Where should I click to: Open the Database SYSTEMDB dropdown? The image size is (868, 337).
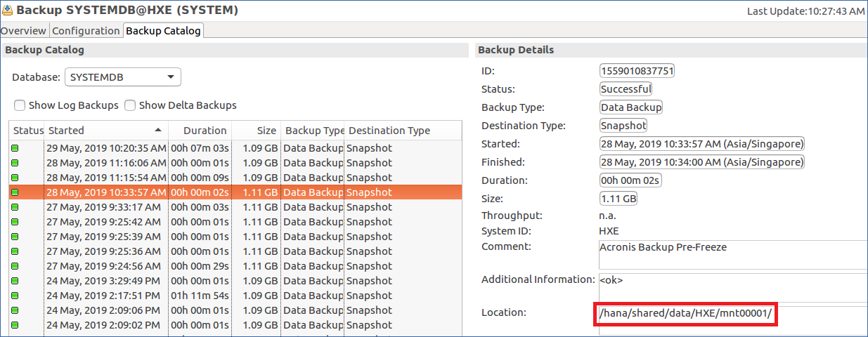click(x=123, y=77)
